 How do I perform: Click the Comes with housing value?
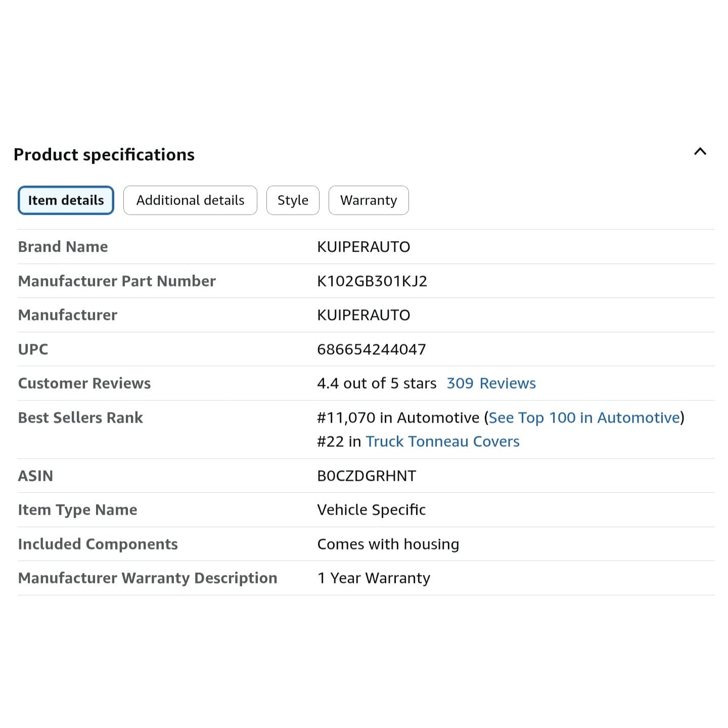point(388,544)
